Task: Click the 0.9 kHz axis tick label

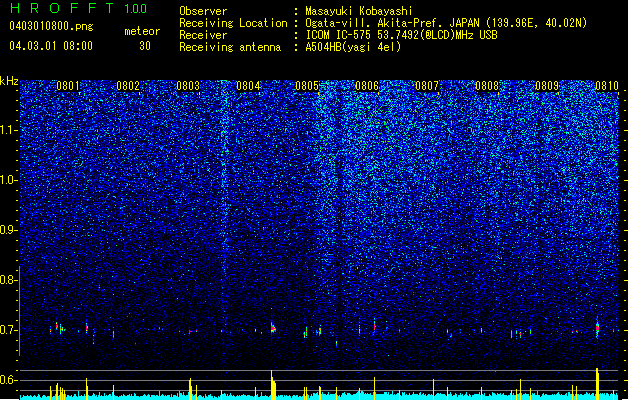Action: coord(9,230)
